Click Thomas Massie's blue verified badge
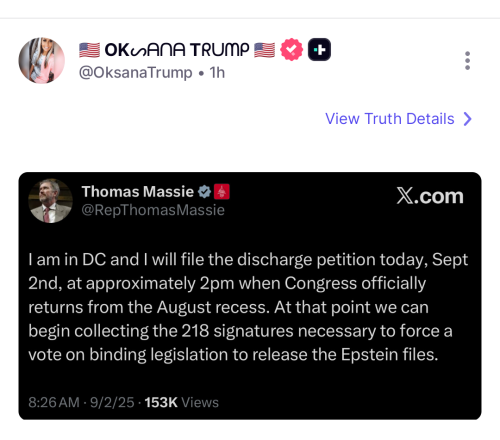The height and width of the screenshot is (440, 500). [204, 192]
